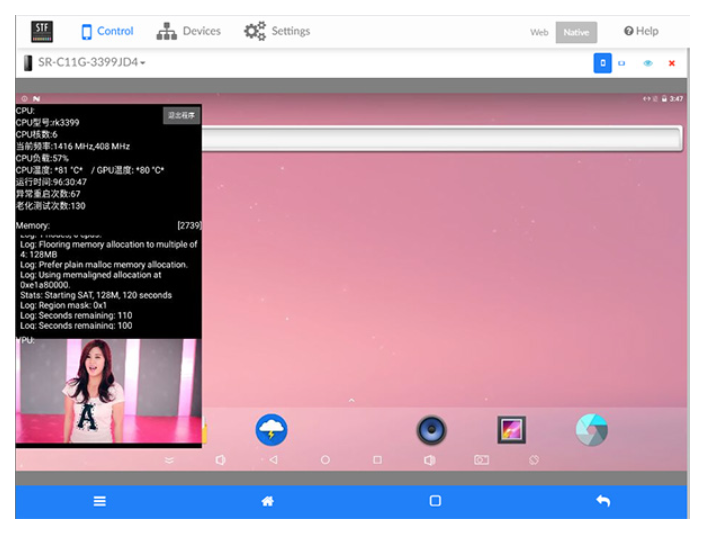
Task: Click the VPU video preview
Action: 109,391
